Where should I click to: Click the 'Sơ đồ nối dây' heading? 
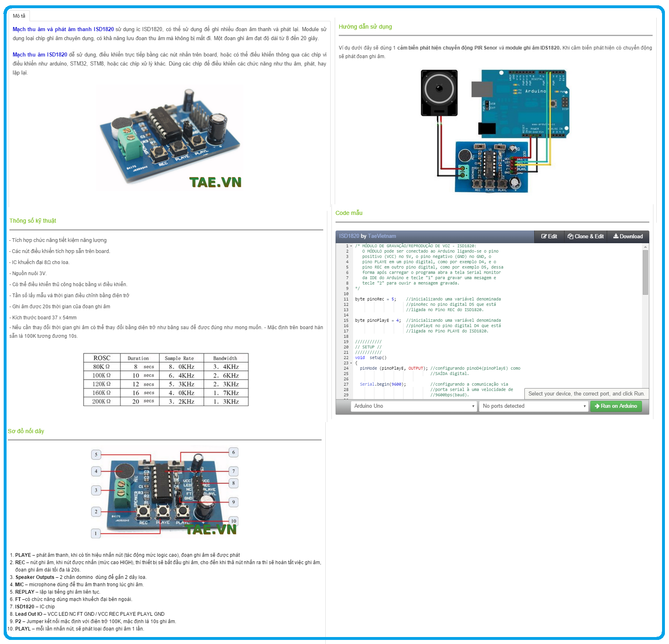click(x=26, y=431)
